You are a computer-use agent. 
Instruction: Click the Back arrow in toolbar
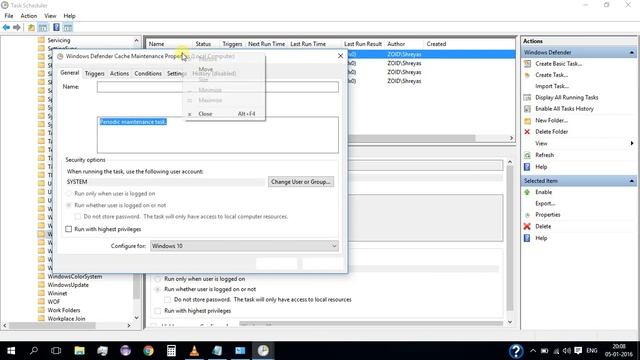(6, 27)
